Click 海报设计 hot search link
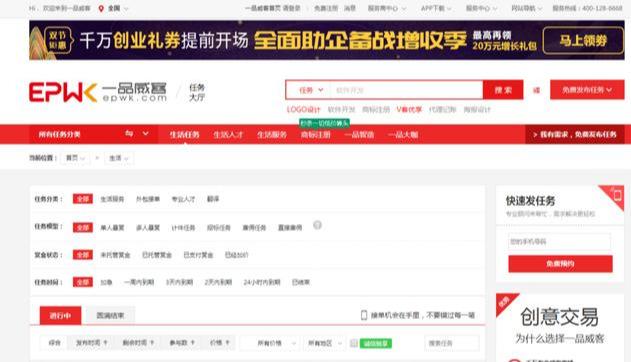 (477, 109)
